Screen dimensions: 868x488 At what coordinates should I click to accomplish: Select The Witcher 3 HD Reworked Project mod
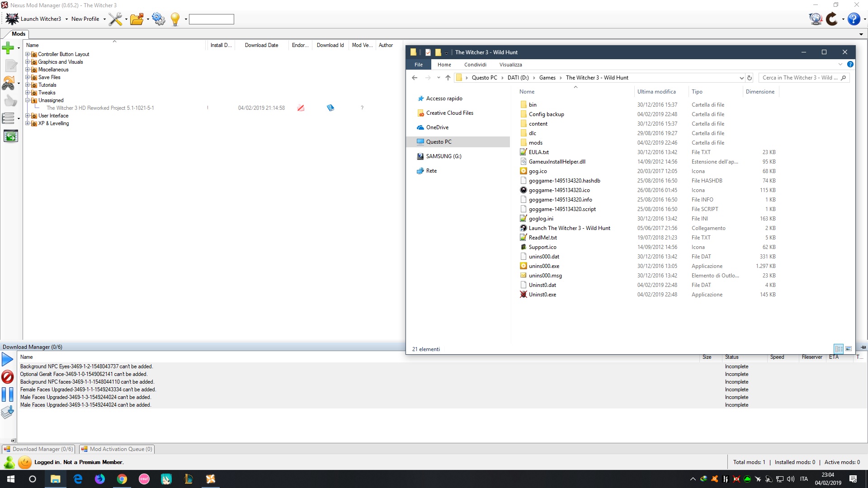click(x=100, y=108)
